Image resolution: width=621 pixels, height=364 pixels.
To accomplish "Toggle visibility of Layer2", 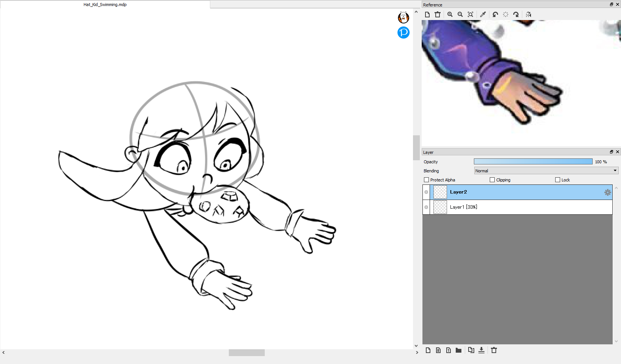I will pos(426,192).
